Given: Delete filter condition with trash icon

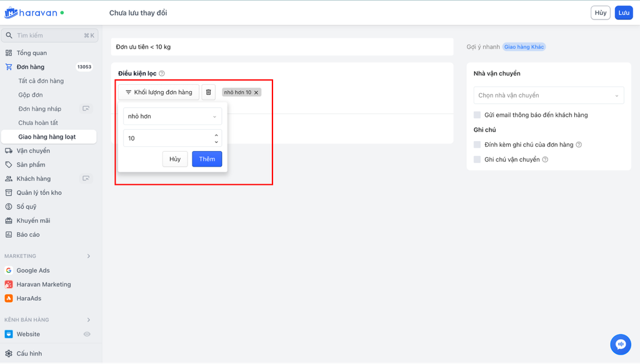Looking at the screenshot, I should [x=209, y=92].
